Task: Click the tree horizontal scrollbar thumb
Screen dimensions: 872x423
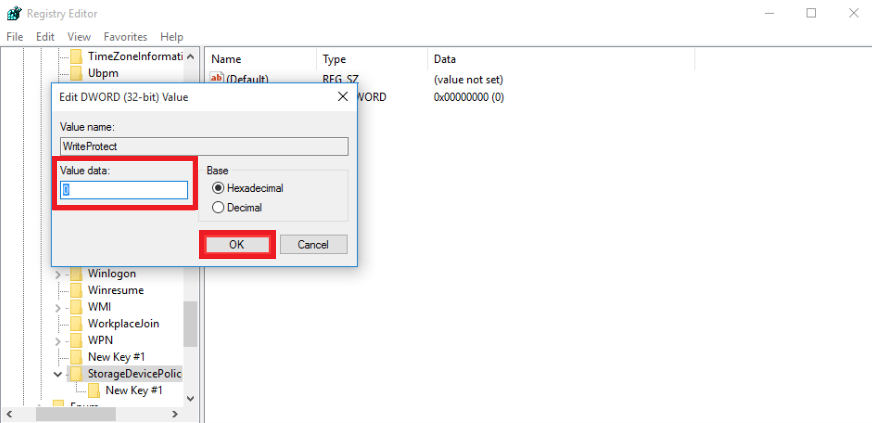Action: click(76, 415)
